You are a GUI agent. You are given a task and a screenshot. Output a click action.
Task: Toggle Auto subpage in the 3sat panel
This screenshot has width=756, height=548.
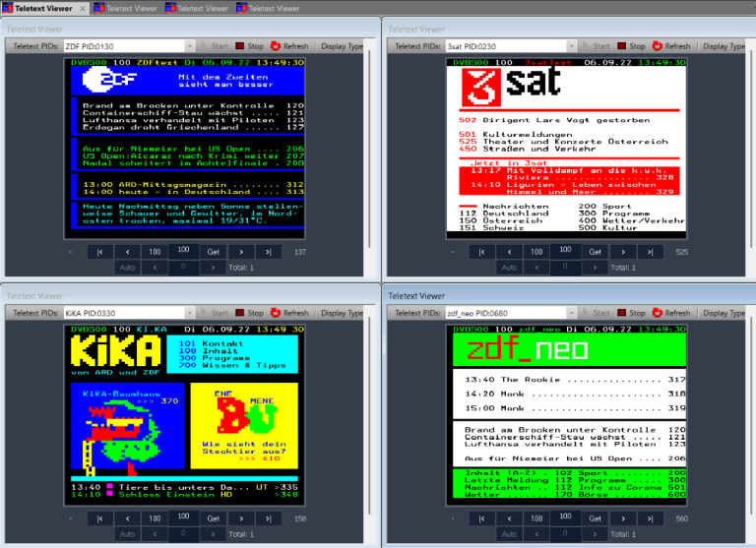pyautogui.click(x=509, y=268)
